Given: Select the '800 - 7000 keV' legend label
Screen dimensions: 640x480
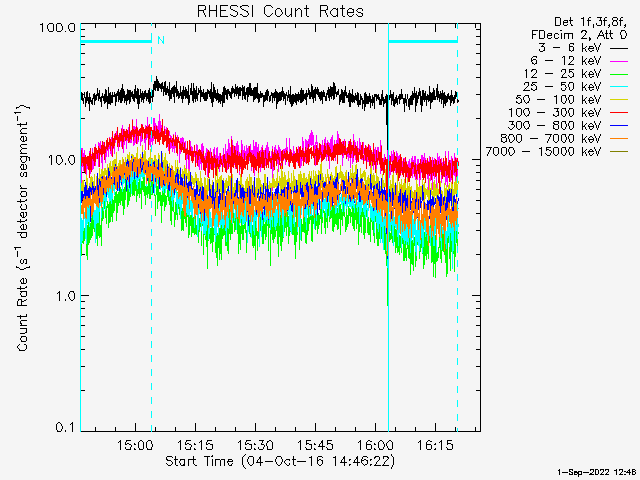Looking at the screenshot, I should pos(551,139).
